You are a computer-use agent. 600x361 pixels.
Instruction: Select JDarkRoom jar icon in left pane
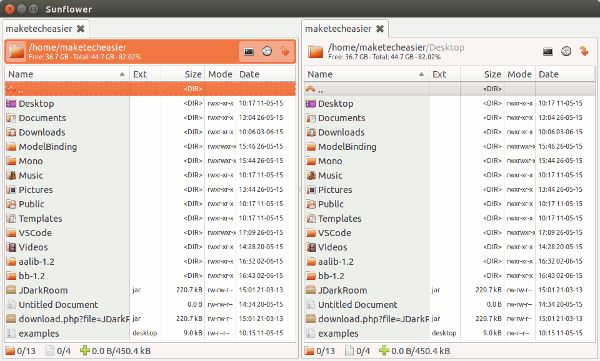click(x=11, y=290)
